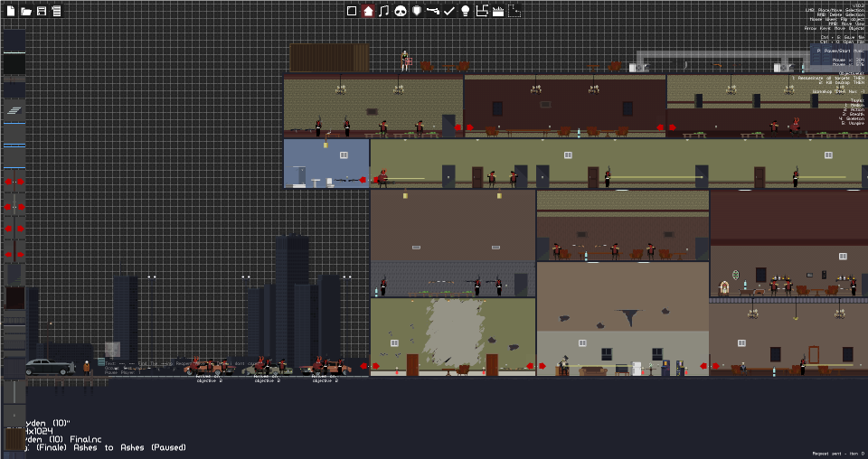
Task: Select the vintage car on the street
Action: 49,367
